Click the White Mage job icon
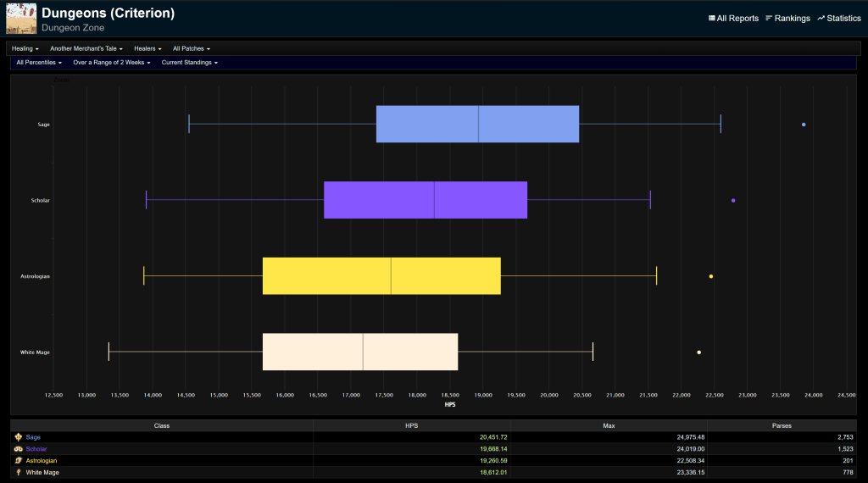This screenshot has height=483, width=868. pyautogui.click(x=19, y=473)
